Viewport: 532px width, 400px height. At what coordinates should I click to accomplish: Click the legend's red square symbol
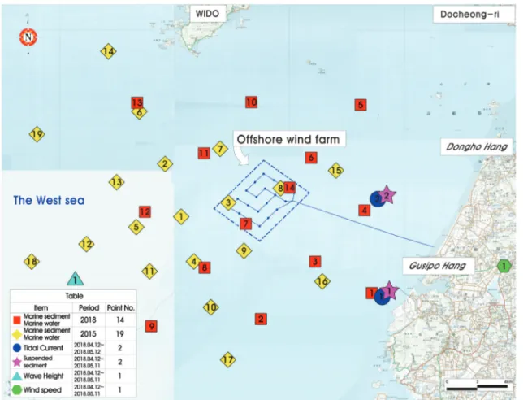16,320
